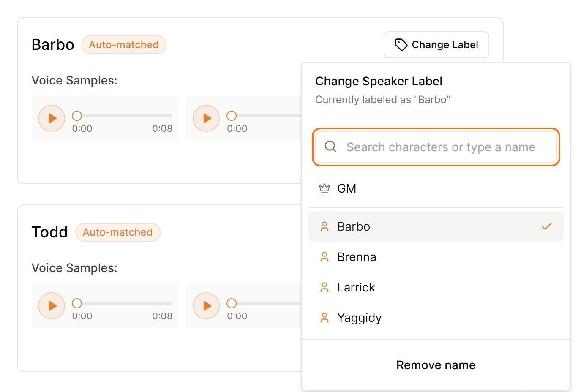Click the person icon next to Yaggidy
Viewport: 578px width, 392px height.
(324, 318)
